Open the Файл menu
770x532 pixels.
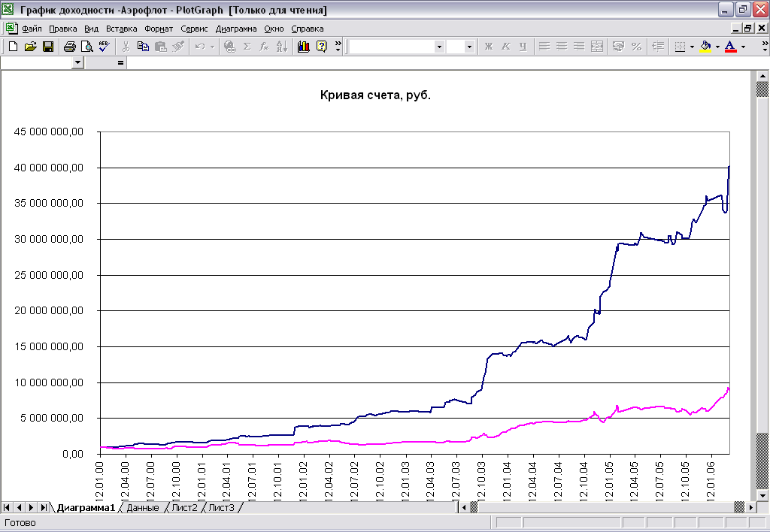coord(32,29)
